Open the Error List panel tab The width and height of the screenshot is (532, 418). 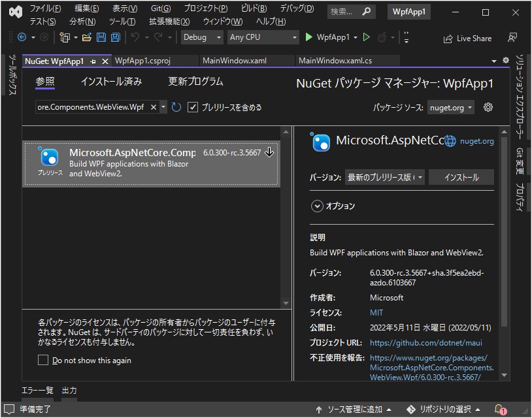click(37, 391)
